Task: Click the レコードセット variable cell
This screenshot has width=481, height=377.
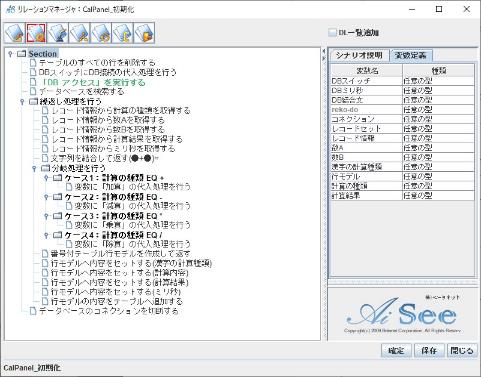Action: coord(367,129)
